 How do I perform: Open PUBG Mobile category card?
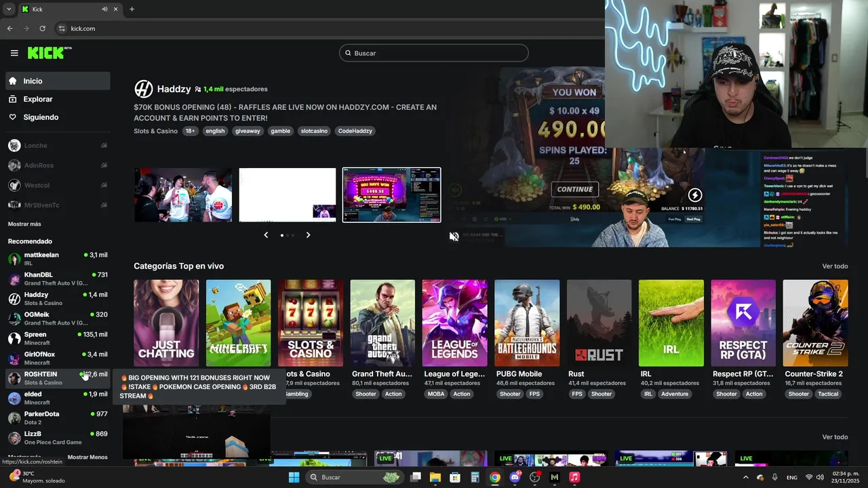click(x=527, y=323)
